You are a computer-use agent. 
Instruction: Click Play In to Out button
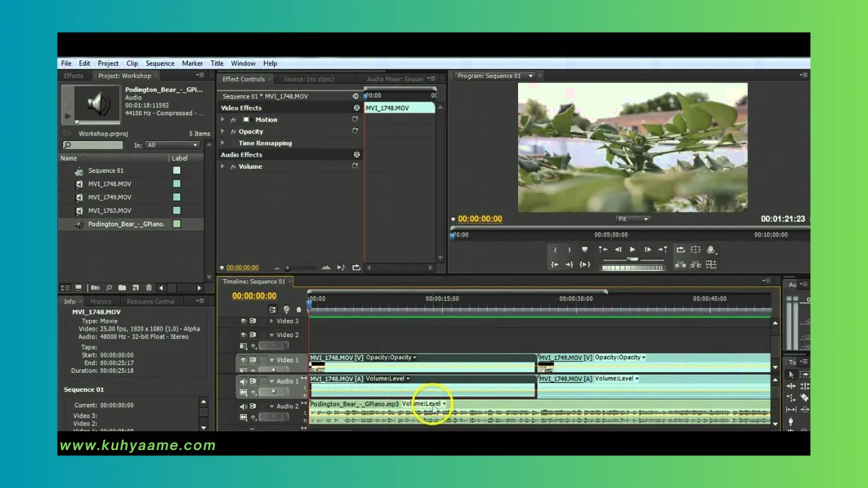pyautogui.click(x=585, y=264)
